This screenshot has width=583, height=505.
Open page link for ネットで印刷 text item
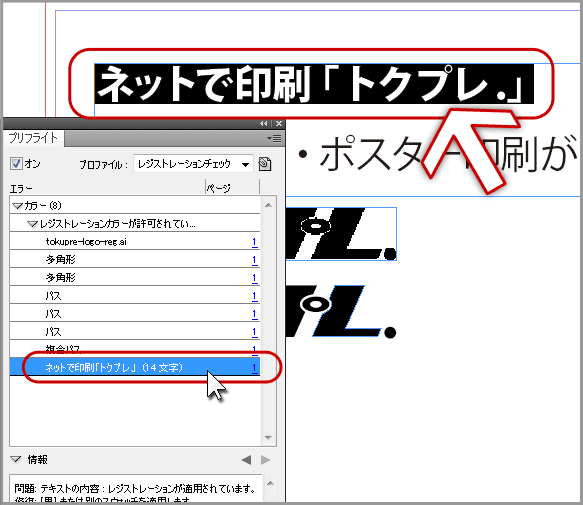click(x=255, y=368)
